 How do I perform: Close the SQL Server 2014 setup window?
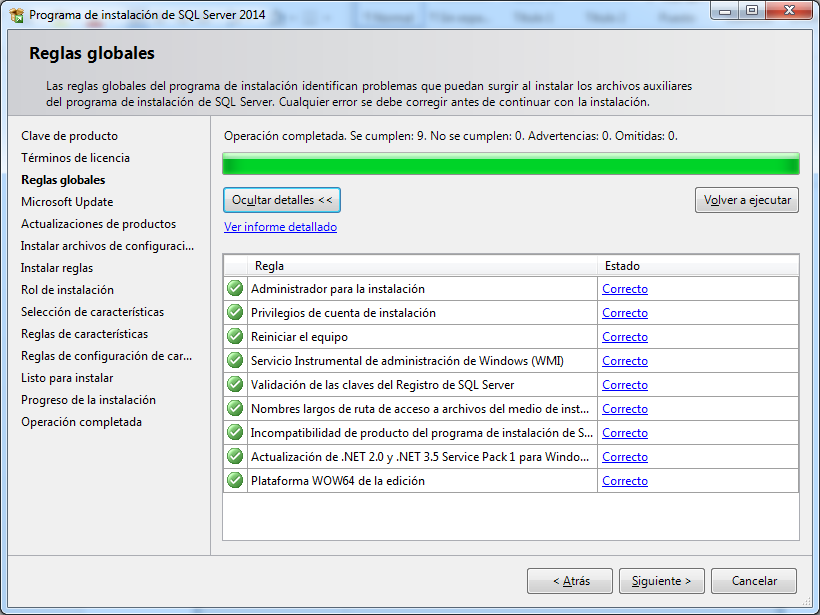click(x=789, y=11)
